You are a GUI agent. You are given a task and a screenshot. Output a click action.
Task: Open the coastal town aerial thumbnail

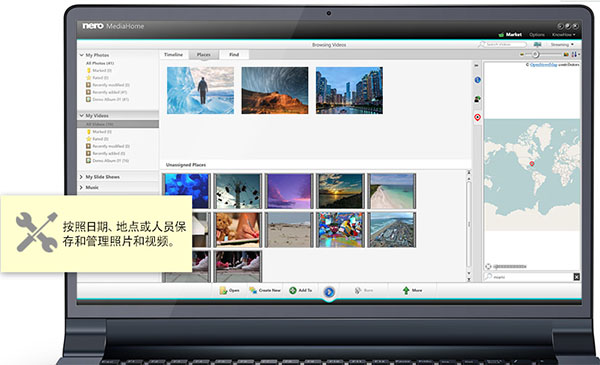(x=391, y=230)
